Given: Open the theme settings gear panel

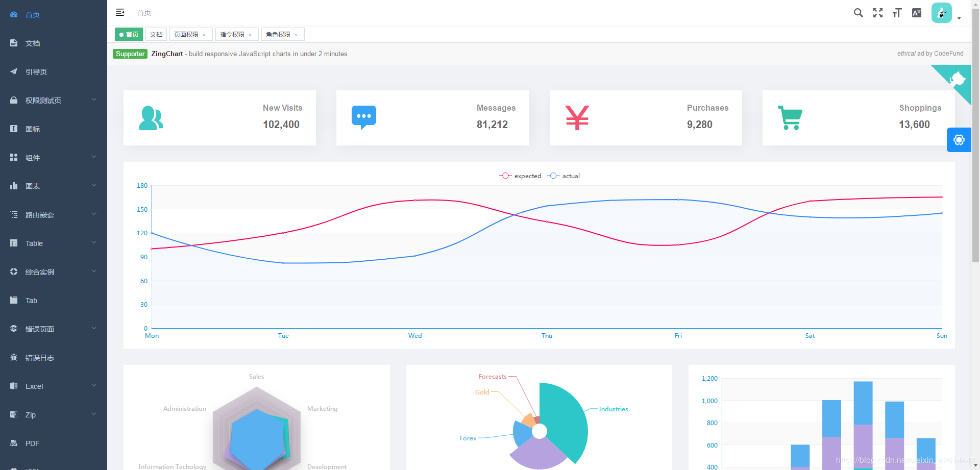Looking at the screenshot, I should 959,140.
